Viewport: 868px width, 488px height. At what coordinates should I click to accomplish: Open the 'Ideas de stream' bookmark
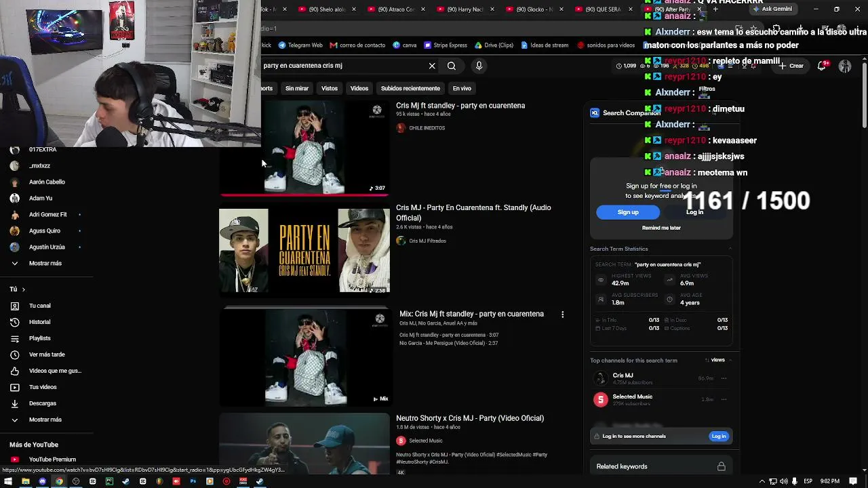tap(545, 45)
